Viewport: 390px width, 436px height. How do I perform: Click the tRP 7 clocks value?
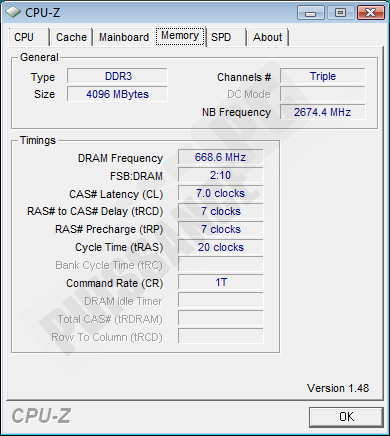(x=221, y=229)
